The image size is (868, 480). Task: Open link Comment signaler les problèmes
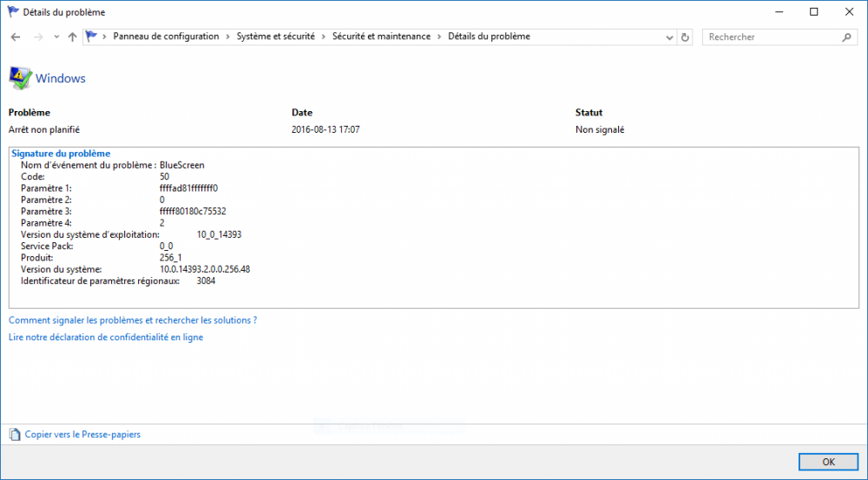click(132, 320)
